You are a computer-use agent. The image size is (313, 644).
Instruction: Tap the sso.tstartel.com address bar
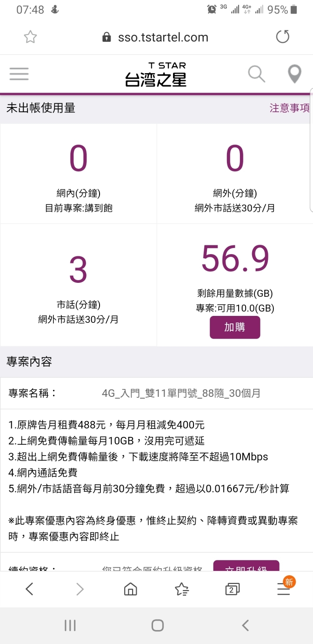pos(163,37)
